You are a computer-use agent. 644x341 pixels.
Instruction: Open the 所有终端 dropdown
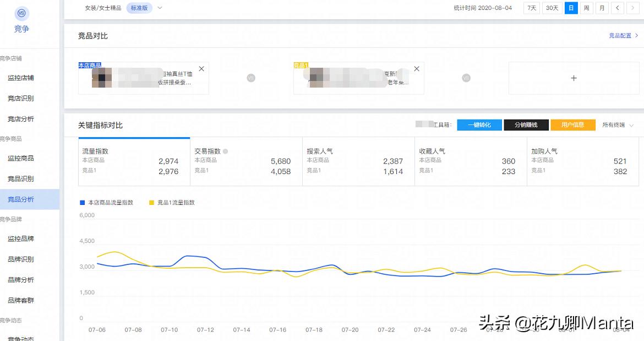click(618, 125)
